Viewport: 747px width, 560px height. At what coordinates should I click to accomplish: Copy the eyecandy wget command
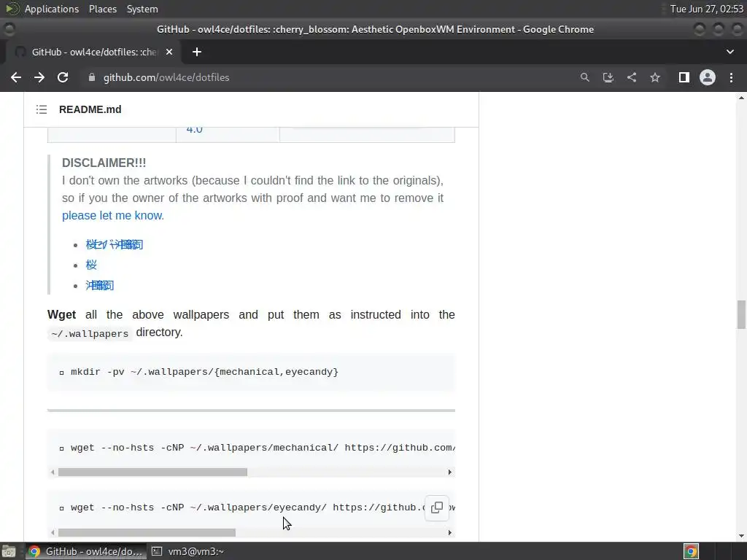[437, 507]
